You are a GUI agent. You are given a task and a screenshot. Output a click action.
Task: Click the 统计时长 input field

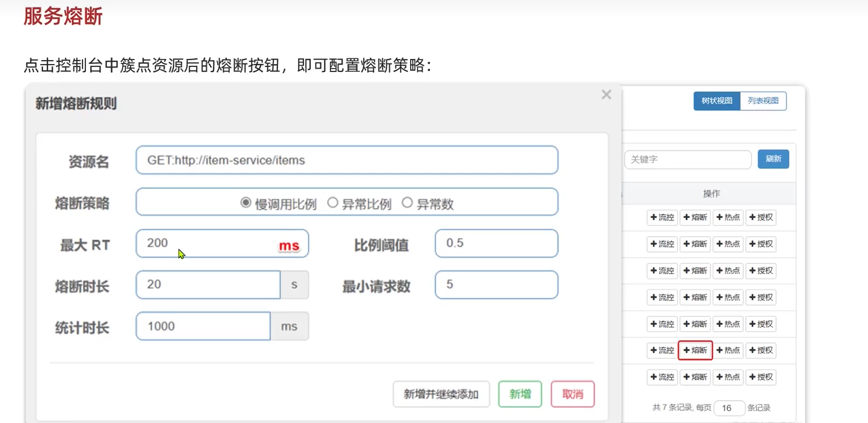(x=203, y=326)
